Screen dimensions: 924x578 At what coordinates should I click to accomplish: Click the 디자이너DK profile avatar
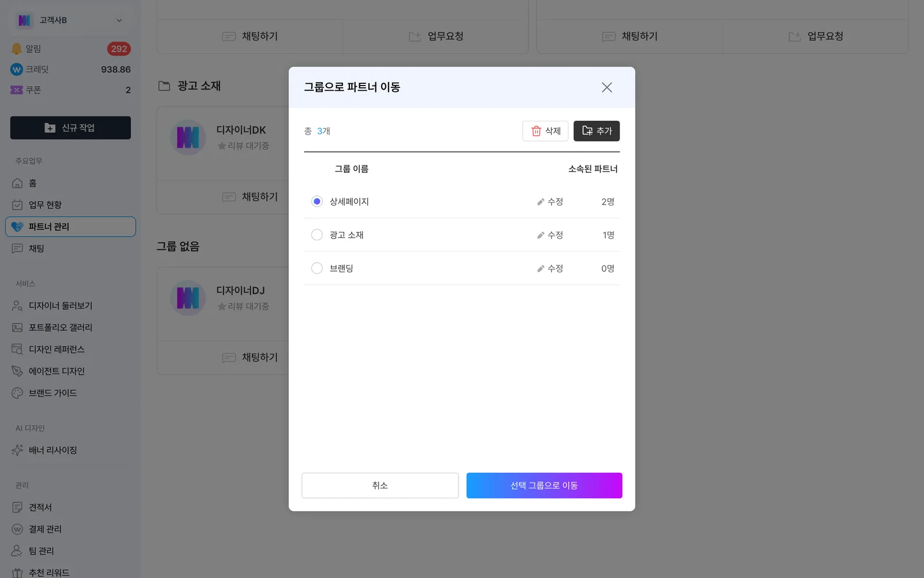[x=188, y=138]
